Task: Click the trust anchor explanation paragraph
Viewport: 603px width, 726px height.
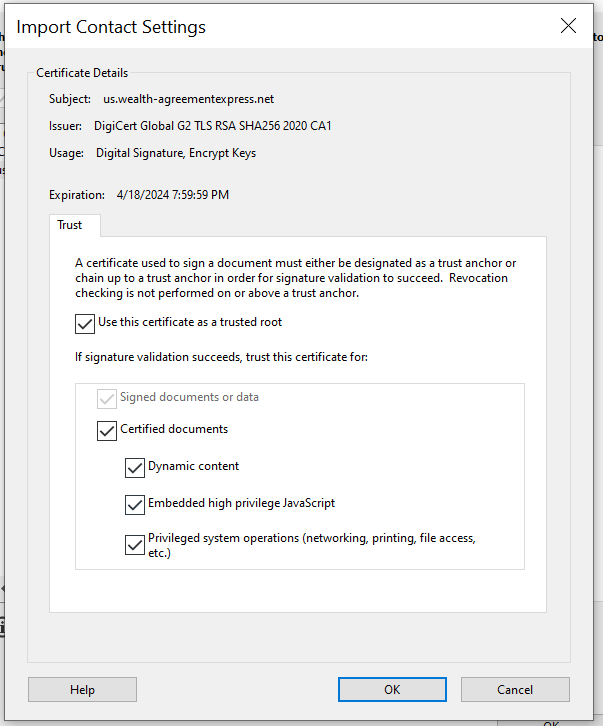Action: tap(295, 278)
